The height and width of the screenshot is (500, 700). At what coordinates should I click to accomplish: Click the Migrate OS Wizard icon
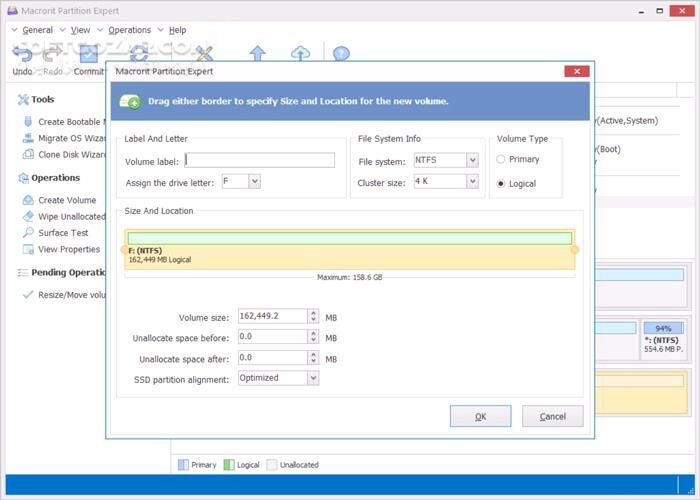[x=28, y=138]
